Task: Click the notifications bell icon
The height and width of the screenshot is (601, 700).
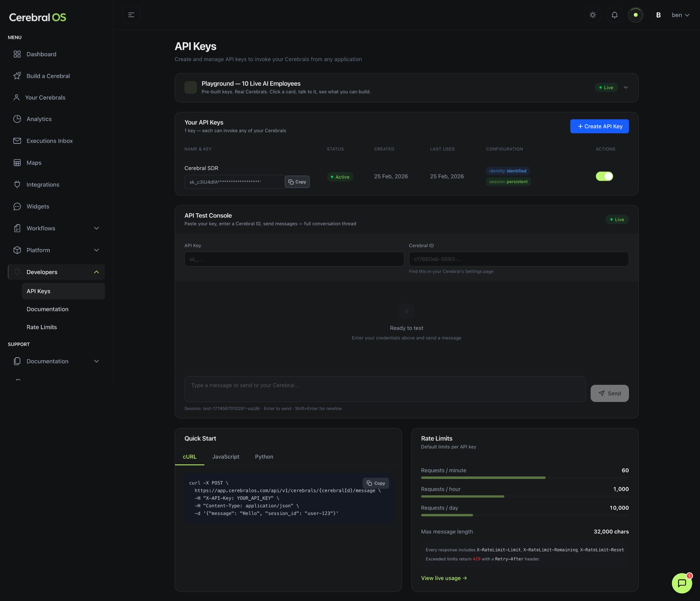Action: (x=614, y=15)
